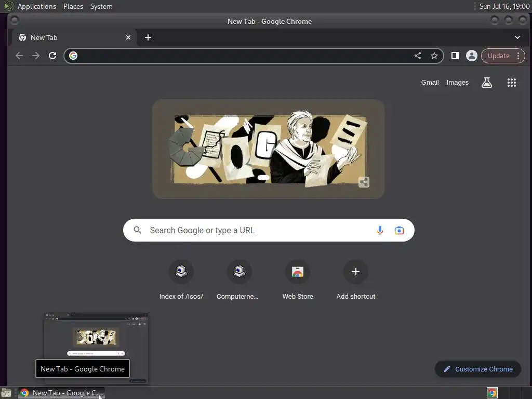Open the side panel
Screen dimensions: 532x399
click(455, 56)
